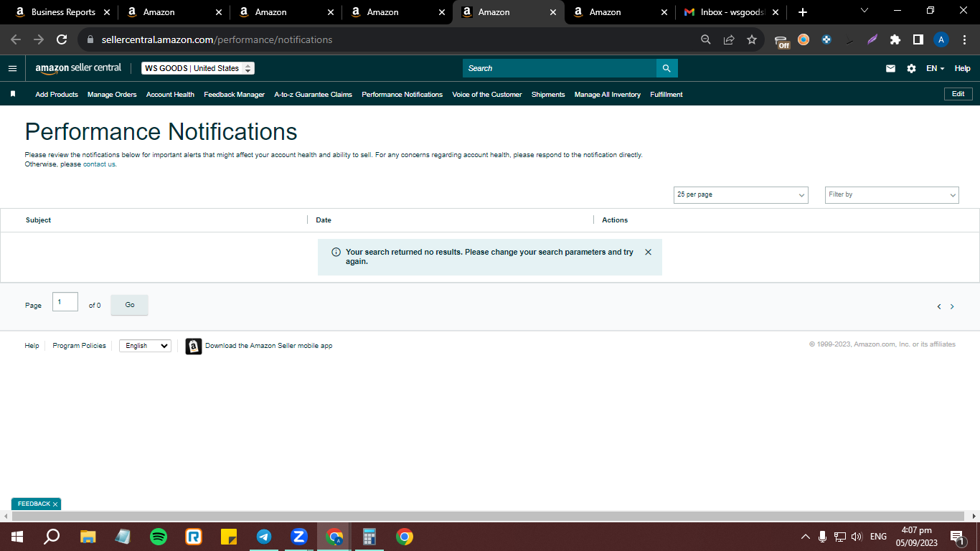Open A-to-z Guarantee Claims
This screenshot has width=980, height=551.
point(313,94)
